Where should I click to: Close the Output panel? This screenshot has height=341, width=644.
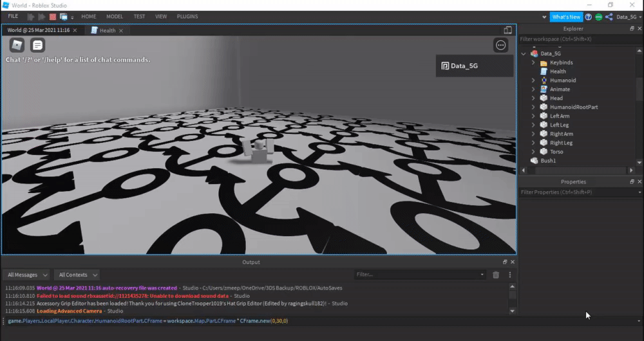pyautogui.click(x=512, y=262)
